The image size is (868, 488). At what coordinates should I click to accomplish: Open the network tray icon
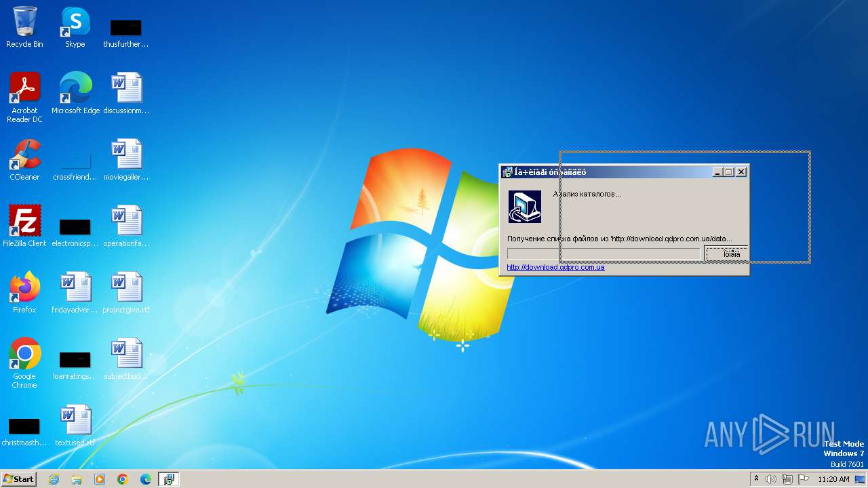tap(787, 479)
